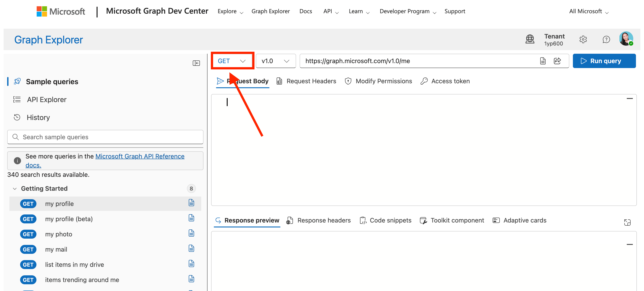
Task: Open docs icon for my photo query
Action: click(191, 233)
